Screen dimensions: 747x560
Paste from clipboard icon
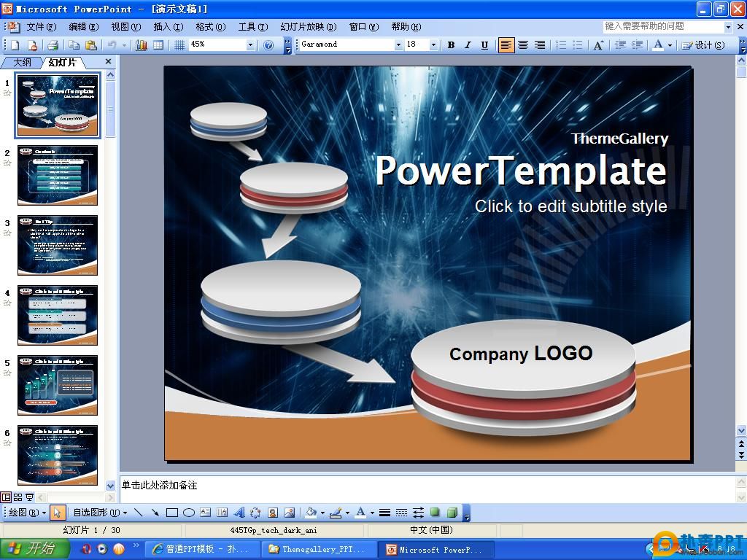point(90,44)
